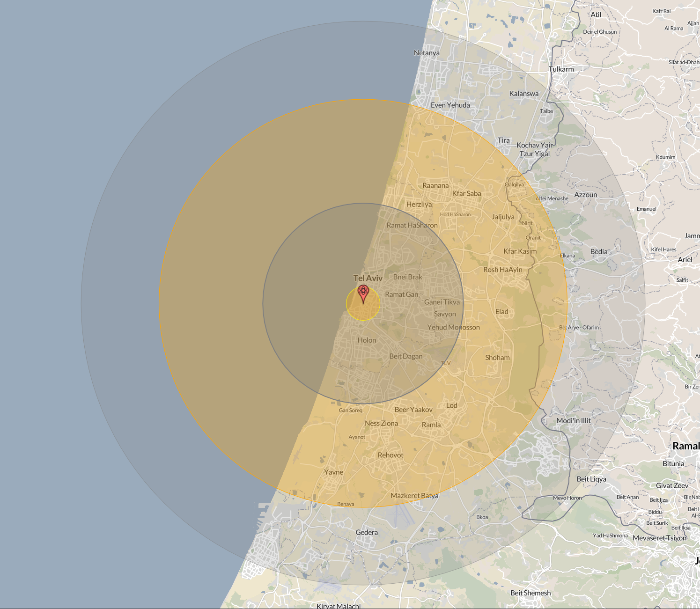The width and height of the screenshot is (700, 609).
Task: Click the "Beit Anan" village label
Action: pyautogui.click(x=627, y=497)
